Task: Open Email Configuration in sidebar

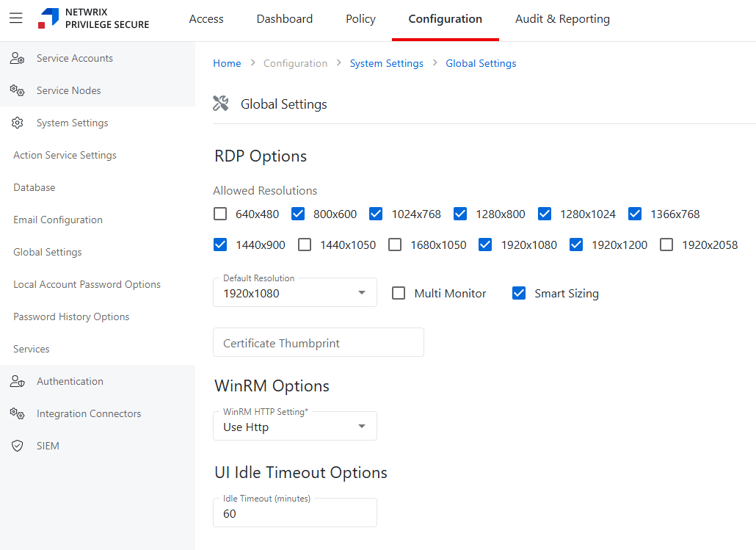Action: pos(58,220)
